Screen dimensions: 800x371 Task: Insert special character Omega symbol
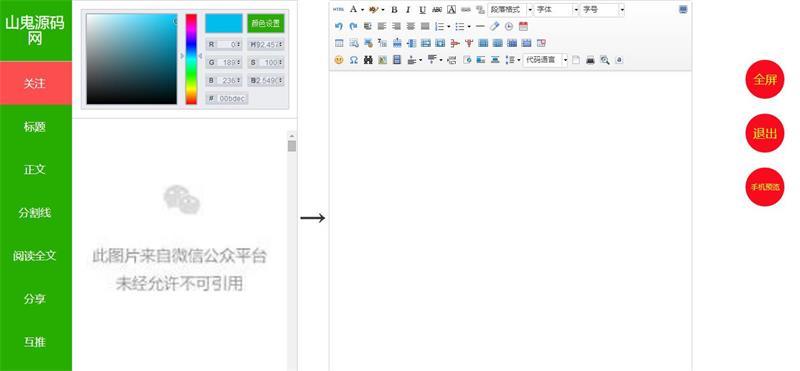point(354,60)
